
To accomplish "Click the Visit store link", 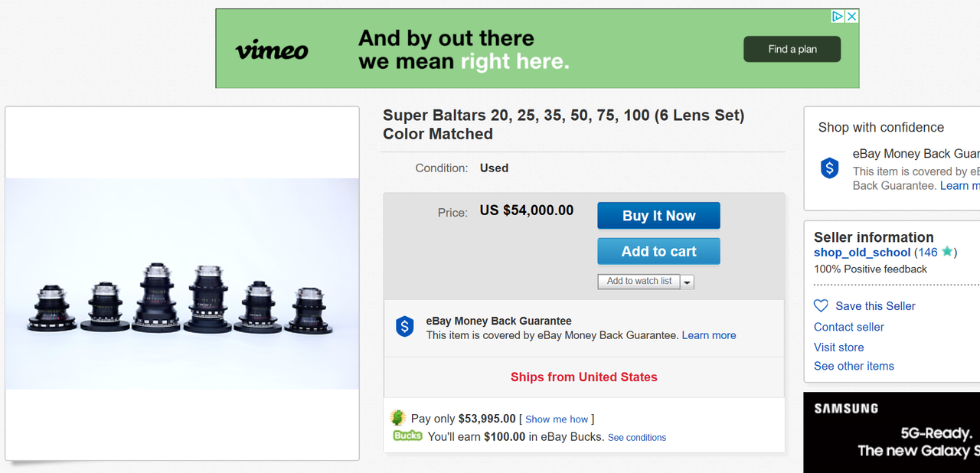I will click(x=839, y=347).
